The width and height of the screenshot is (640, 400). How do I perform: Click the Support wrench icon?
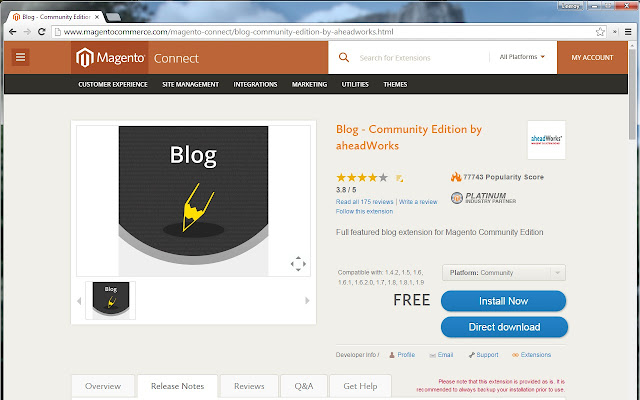471,355
